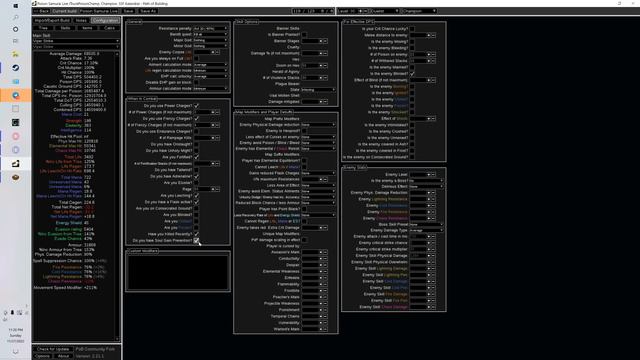The image size is (640, 360).
Task: Click Path of Building taskbar icon
Action: [16, 164]
